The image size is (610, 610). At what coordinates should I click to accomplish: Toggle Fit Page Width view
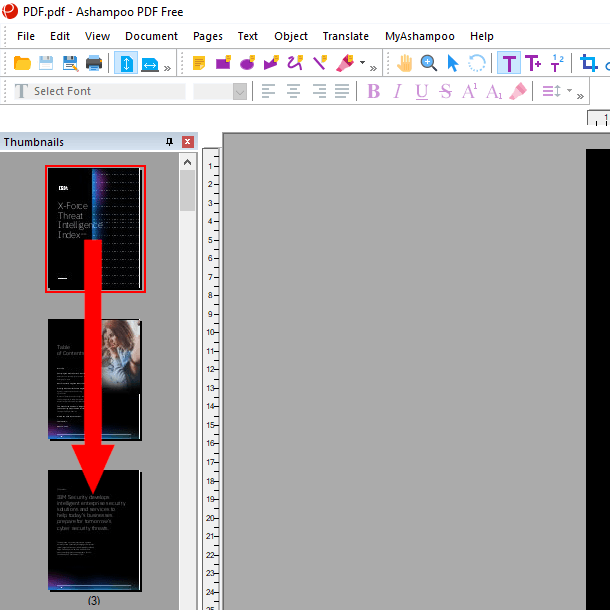point(150,64)
